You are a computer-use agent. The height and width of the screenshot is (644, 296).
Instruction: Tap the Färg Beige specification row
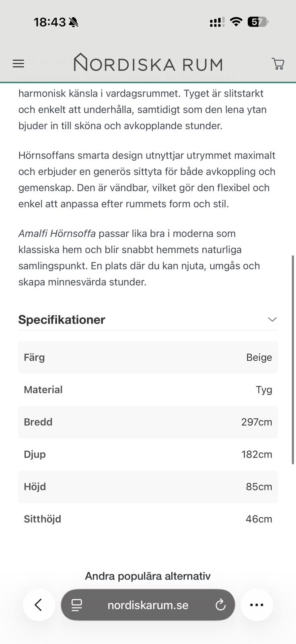click(x=148, y=357)
